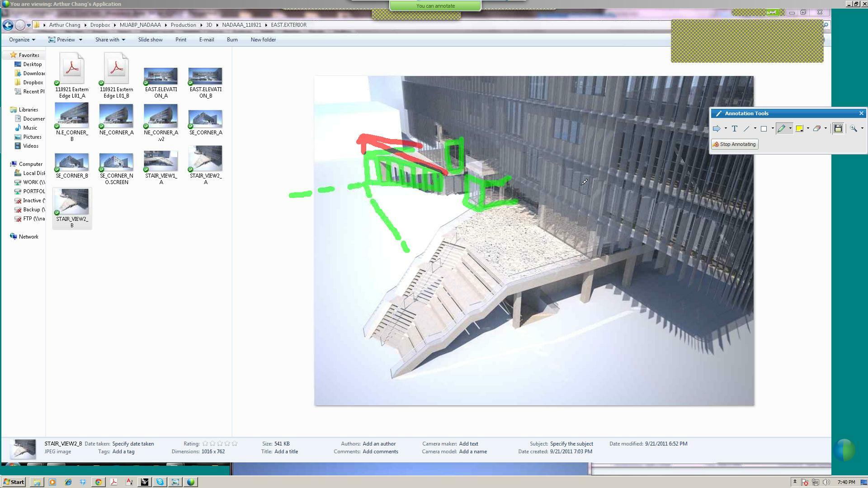
Task: Select EAST.ELEVATION_A image thumbnail
Action: pos(161,83)
